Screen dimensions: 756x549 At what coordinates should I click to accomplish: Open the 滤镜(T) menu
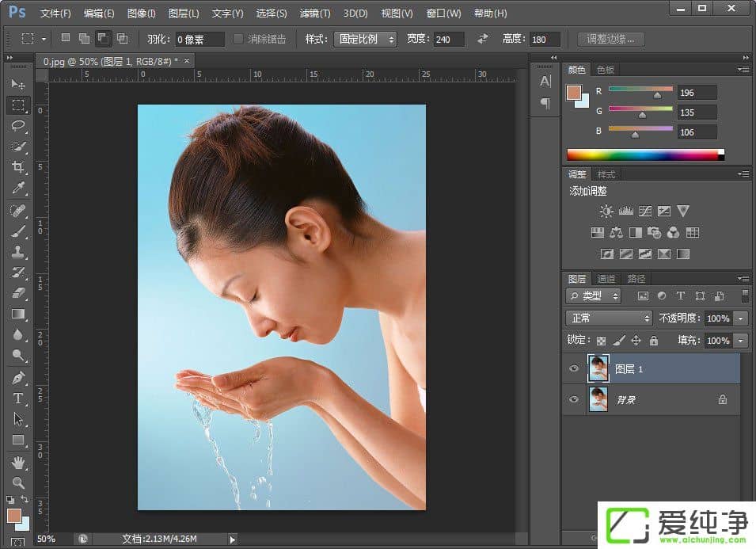[315, 13]
